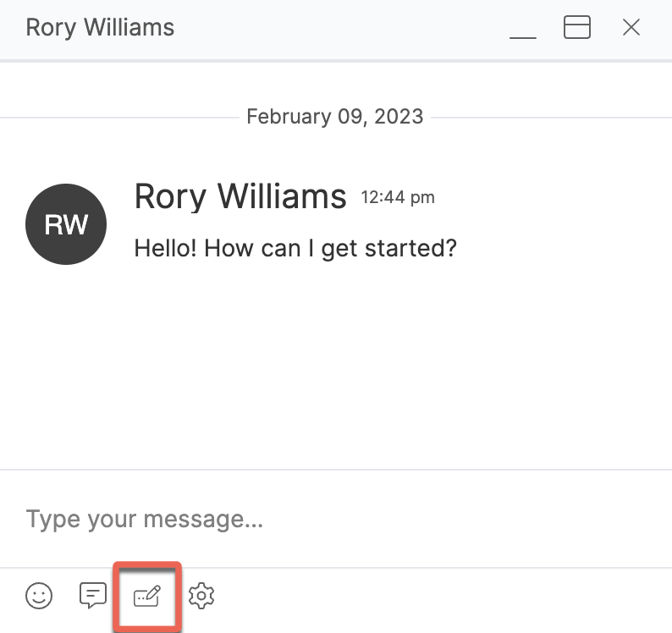Click the February 09, 2023 date separator
The width and height of the screenshot is (672, 633).
335,117
